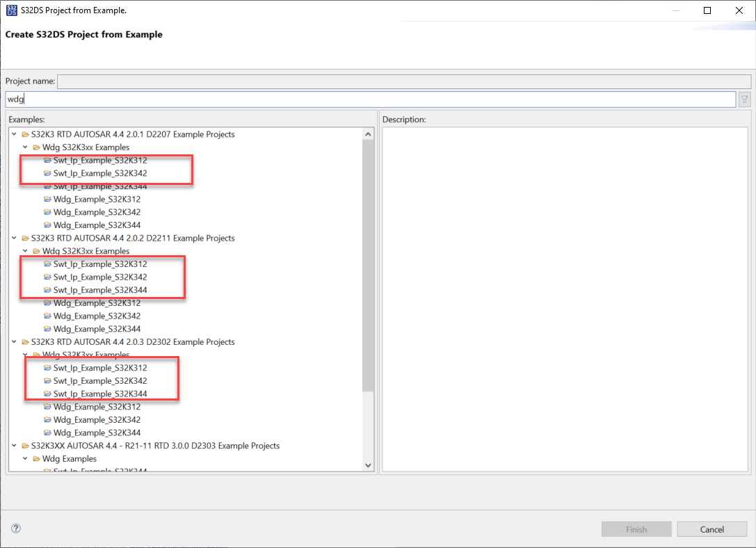Screen dimensions: 756x548
Task: Click the filter funnel icon beside search field
Action: click(744, 99)
